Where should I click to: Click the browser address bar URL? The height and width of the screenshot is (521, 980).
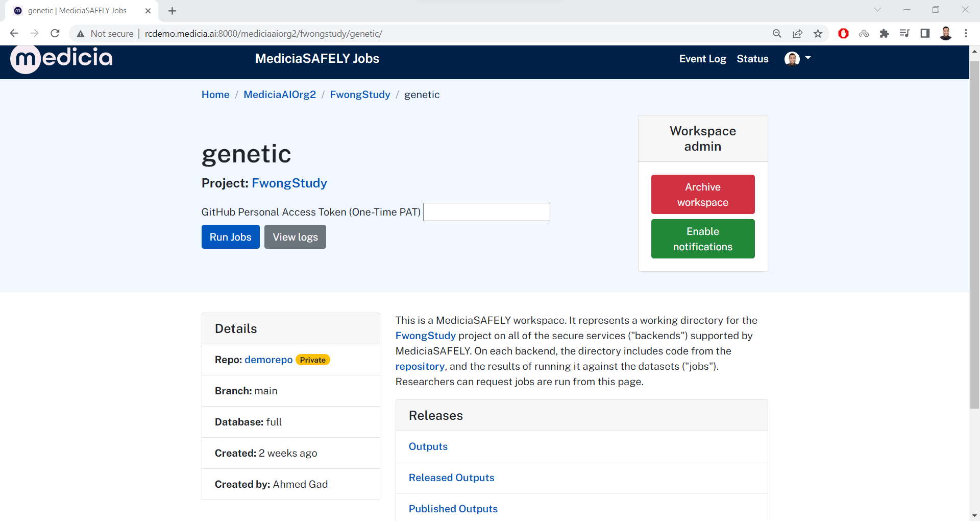263,34
